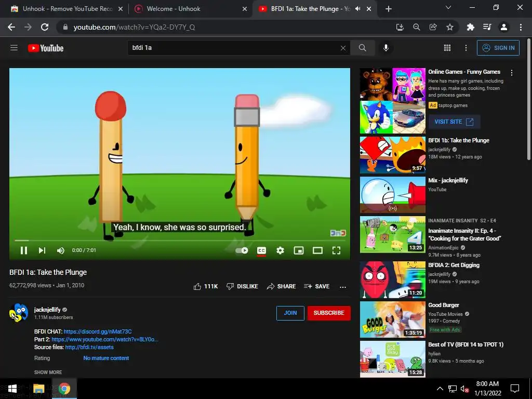Expand description with SHOW MORE

click(48, 372)
